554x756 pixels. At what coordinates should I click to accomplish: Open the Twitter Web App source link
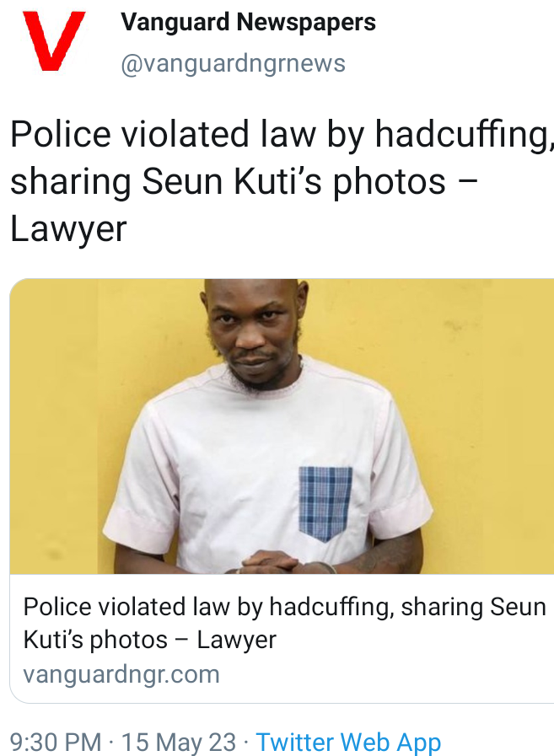[348, 742]
